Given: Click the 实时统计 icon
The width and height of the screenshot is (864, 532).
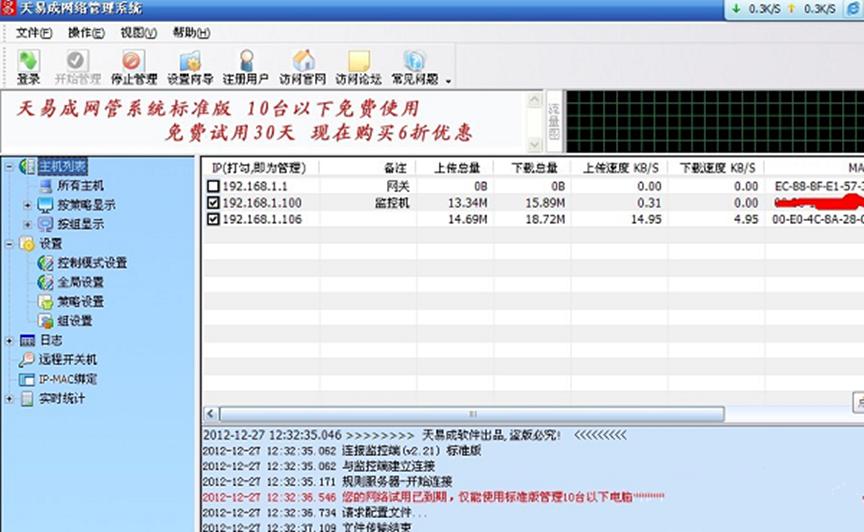Looking at the screenshot, I should (27, 399).
